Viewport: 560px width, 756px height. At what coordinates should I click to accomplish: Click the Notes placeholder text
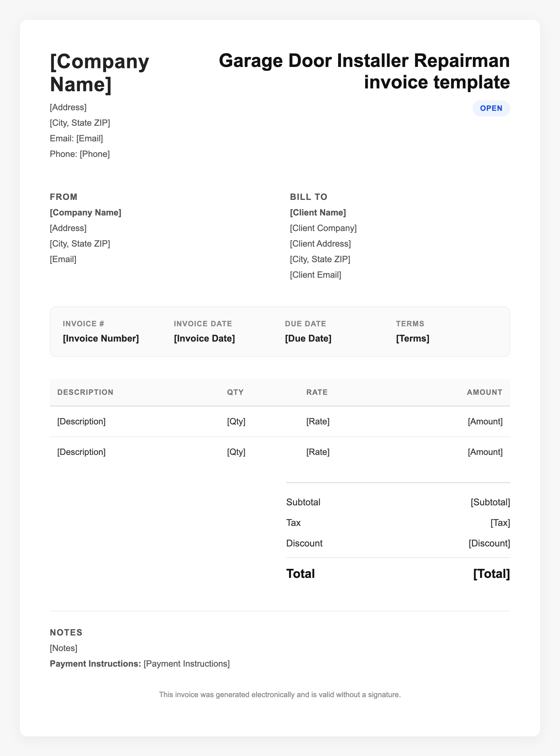point(63,648)
